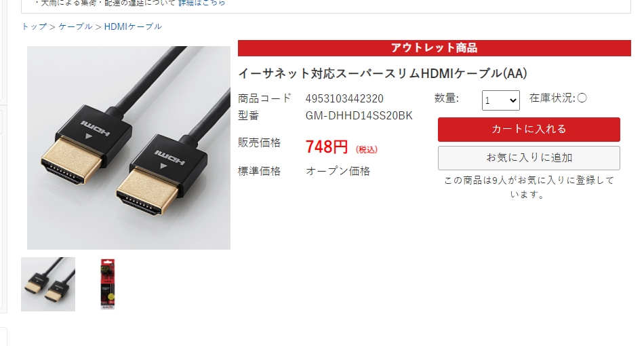
Task: Click the カートに入れる button
Action: (x=529, y=130)
